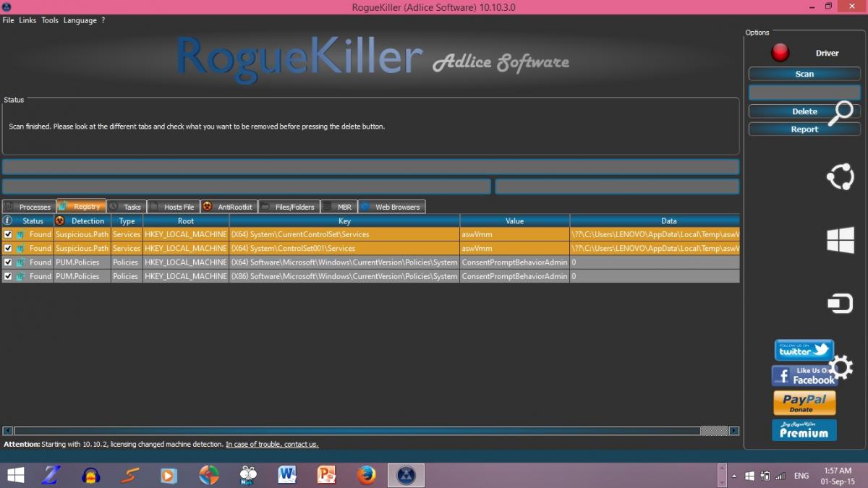Click the white rounded-rectangle icon below the sidebar Windows logo
This screenshot has width=868, height=488.
tap(840, 304)
